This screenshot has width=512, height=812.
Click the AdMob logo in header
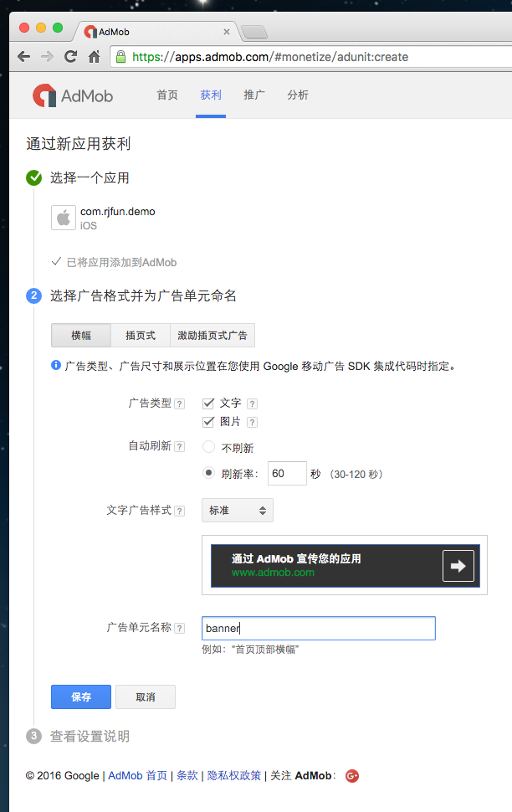pos(73,95)
